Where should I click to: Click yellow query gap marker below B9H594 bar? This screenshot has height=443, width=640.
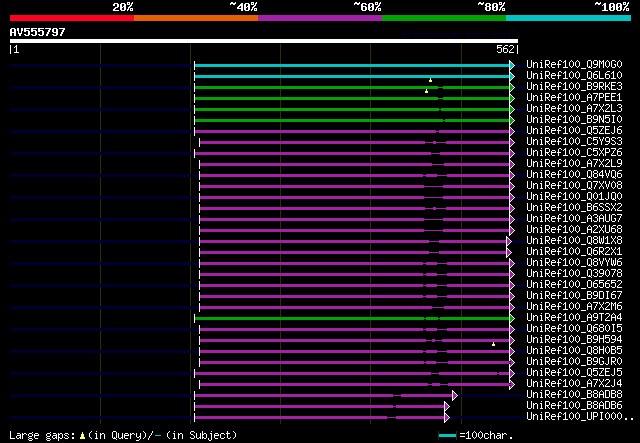coord(493,345)
